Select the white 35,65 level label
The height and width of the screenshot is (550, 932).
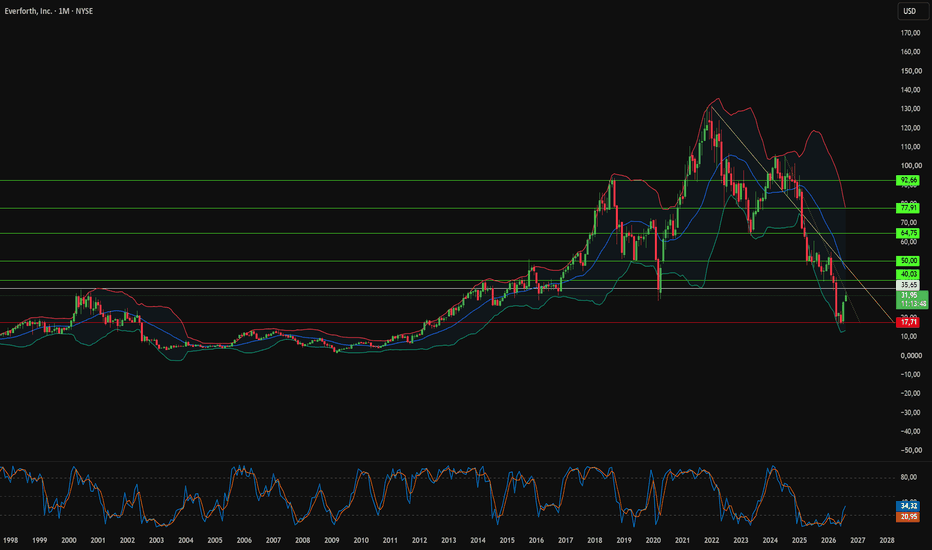(x=908, y=285)
